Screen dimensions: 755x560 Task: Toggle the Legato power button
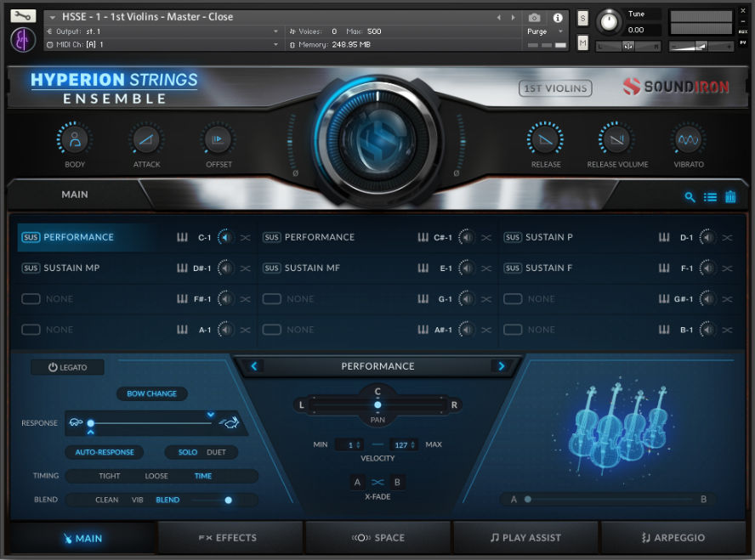(67, 367)
